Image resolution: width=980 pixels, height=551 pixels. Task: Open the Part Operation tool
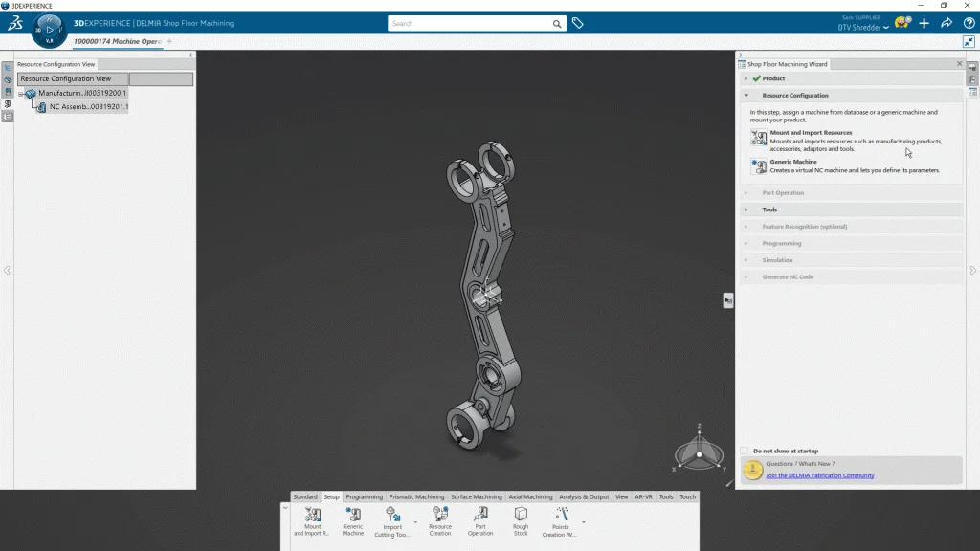(480, 515)
